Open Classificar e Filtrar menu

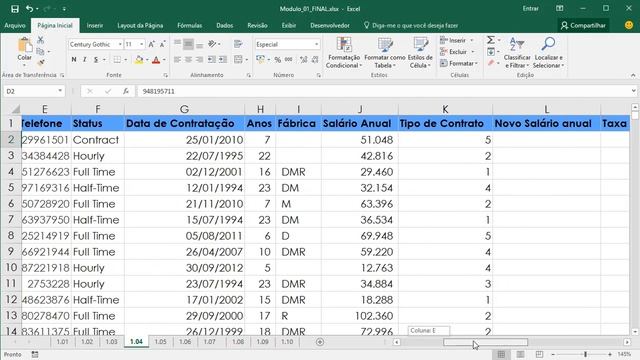click(517, 53)
